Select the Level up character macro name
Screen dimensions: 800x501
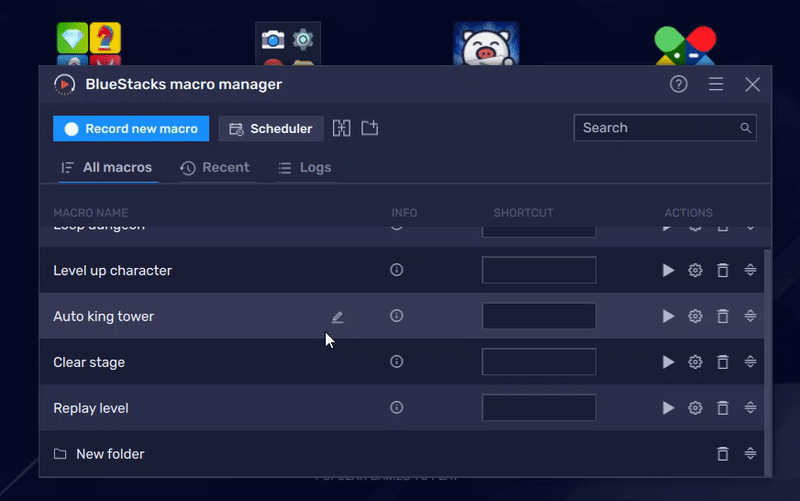pos(112,270)
